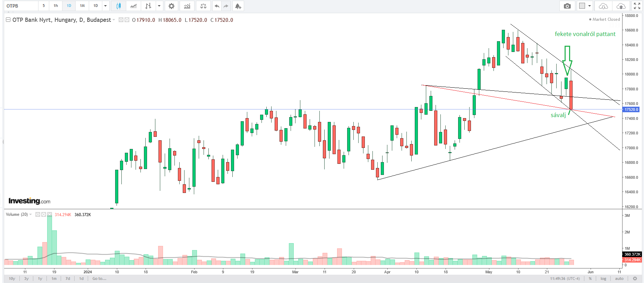Screen dimensions: 644x283
Task: Click the OTPB symbol search field
Action: [22, 6]
